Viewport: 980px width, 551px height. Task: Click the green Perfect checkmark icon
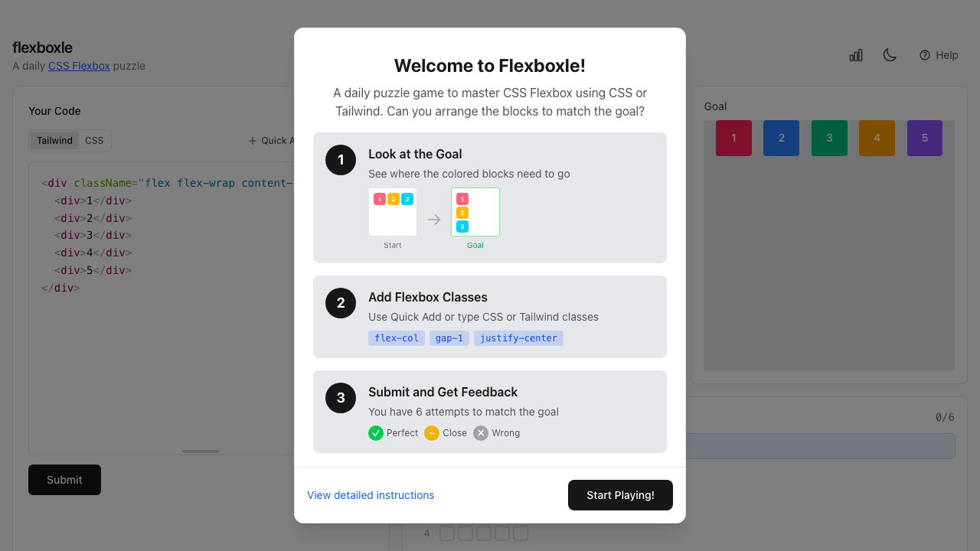375,432
